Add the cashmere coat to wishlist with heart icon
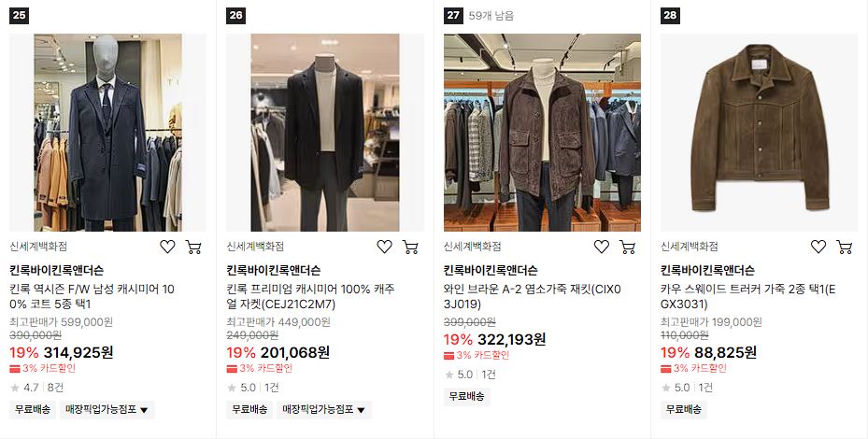This screenshot has width=868, height=439. (x=167, y=247)
